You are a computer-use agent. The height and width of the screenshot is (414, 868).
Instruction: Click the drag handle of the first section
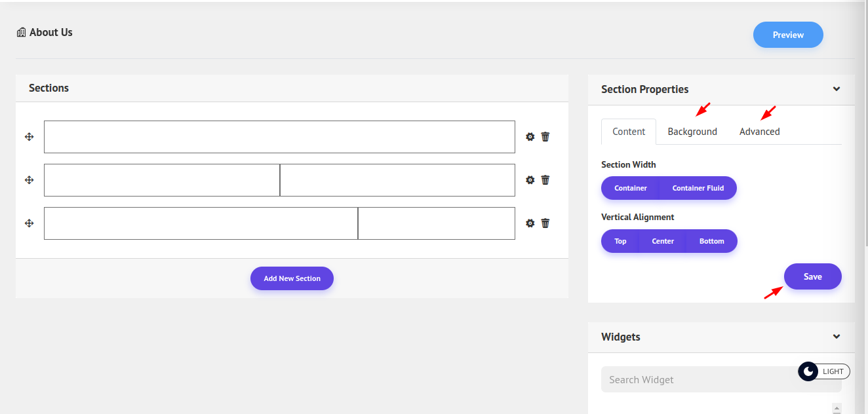click(x=29, y=137)
